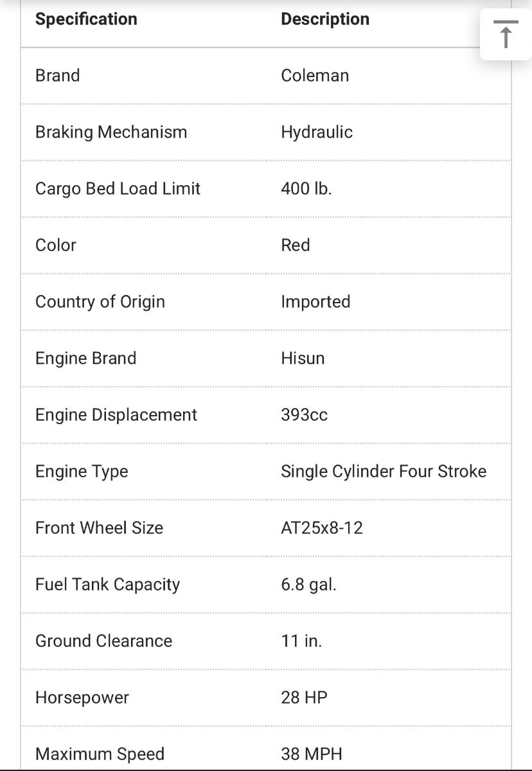Click the Braking Mechanism label
This screenshot has height=771, width=532.
pos(111,132)
